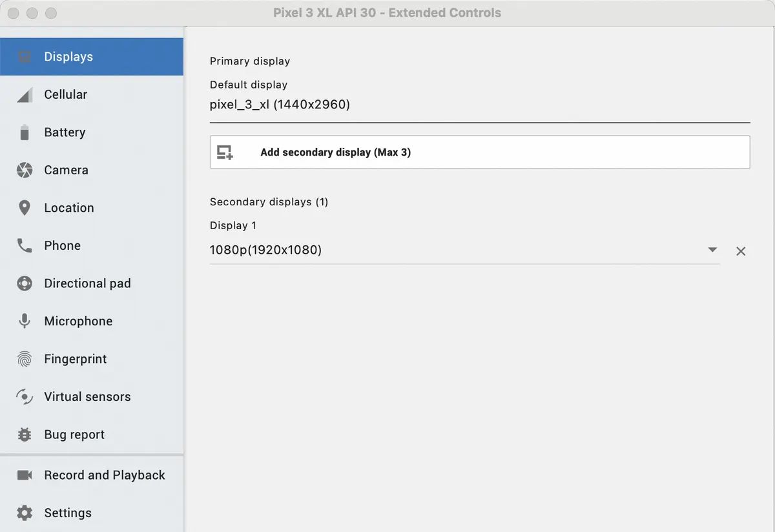Click the Bug report icon

coord(25,435)
